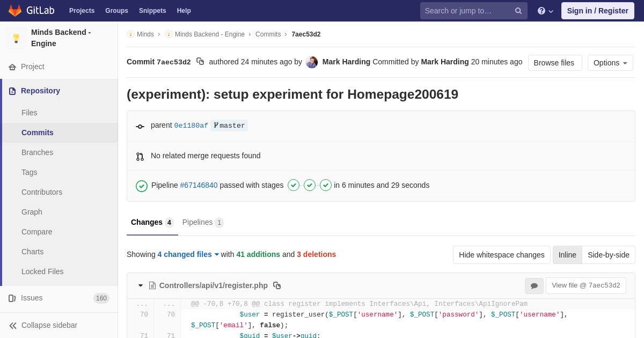This screenshot has height=338, width=644.
Task: Click Minds Backend - Engine breadcrumb
Action: pyautogui.click(x=210, y=34)
